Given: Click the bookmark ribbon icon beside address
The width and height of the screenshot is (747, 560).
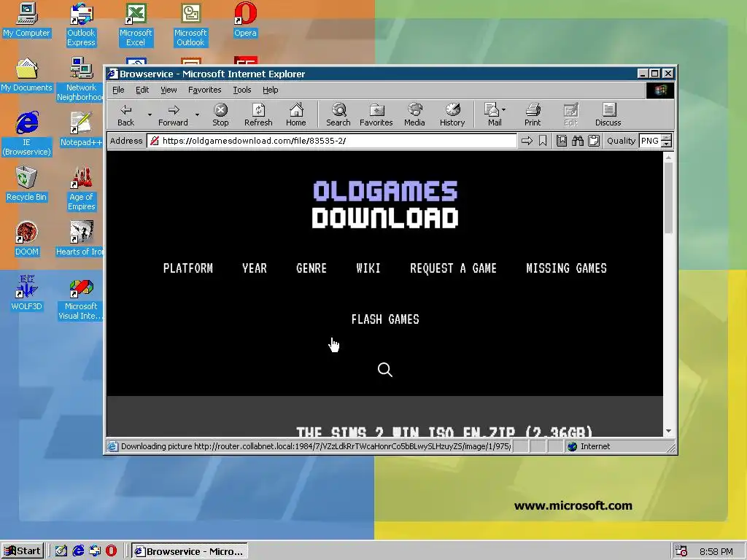Looking at the screenshot, I should (543, 141).
